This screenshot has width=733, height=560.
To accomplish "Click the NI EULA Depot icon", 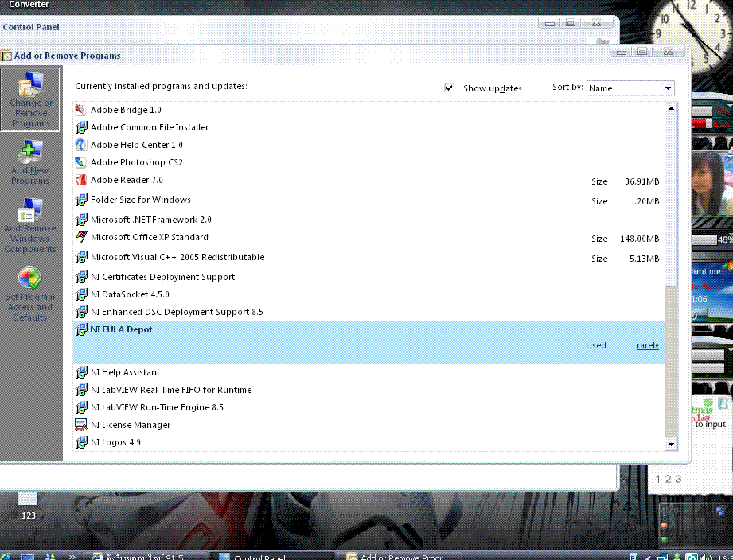I will click(81, 329).
